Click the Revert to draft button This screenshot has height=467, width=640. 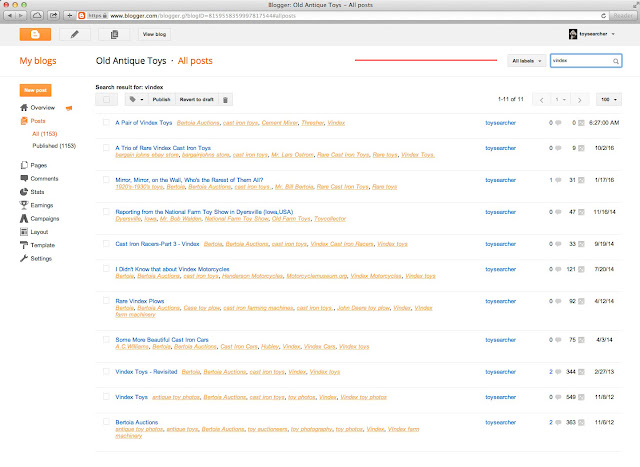[x=197, y=100]
